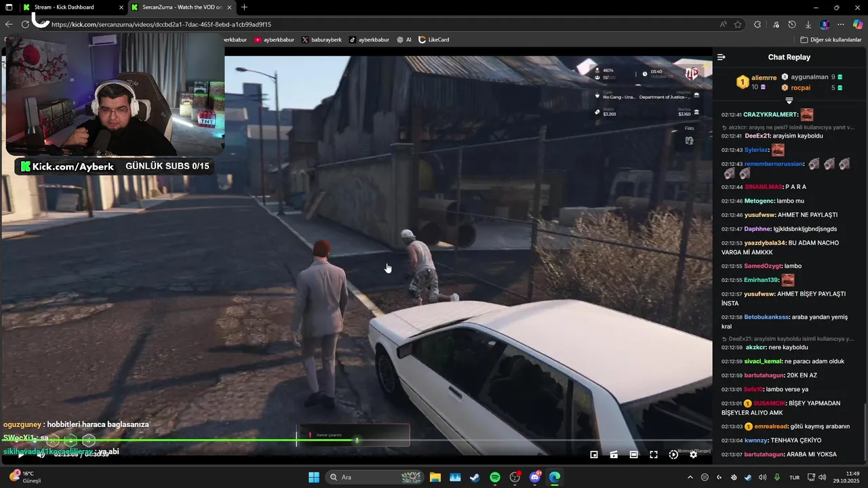Open the browser profile avatar
Screen dimensions: 868x488
(x=825, y=24)
